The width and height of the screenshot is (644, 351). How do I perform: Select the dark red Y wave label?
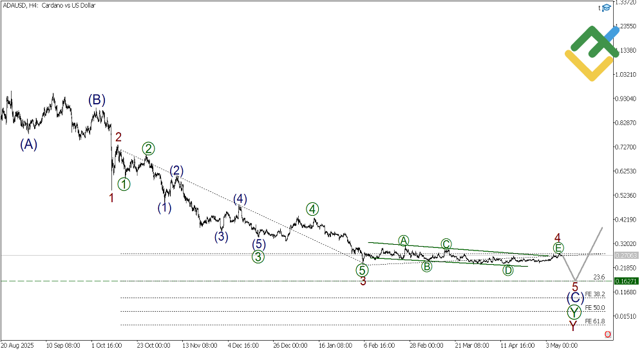pos(573,326)
